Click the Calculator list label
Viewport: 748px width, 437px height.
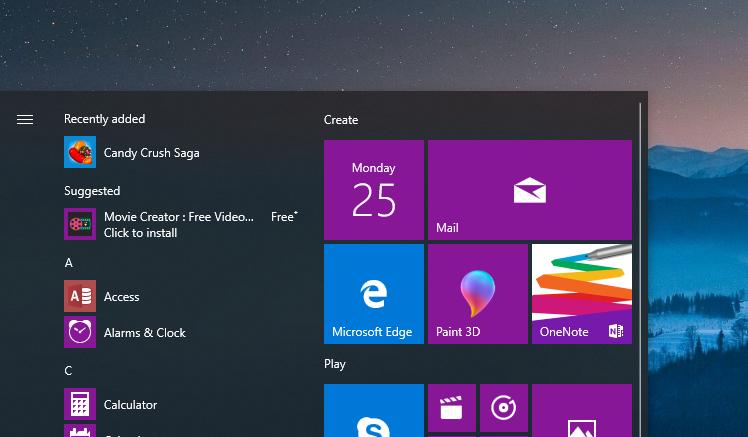tap(130, 405)
